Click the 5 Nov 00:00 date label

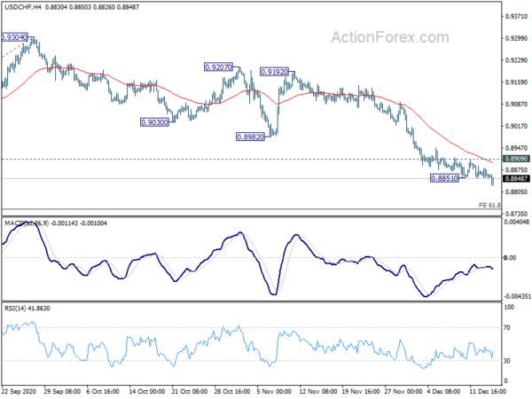274,391
